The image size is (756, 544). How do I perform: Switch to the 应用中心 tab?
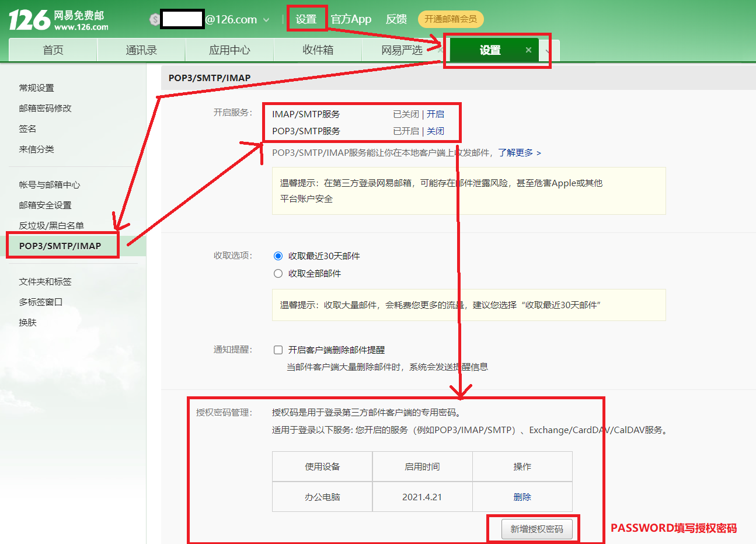pyautogui.click(x=229, y=50)
